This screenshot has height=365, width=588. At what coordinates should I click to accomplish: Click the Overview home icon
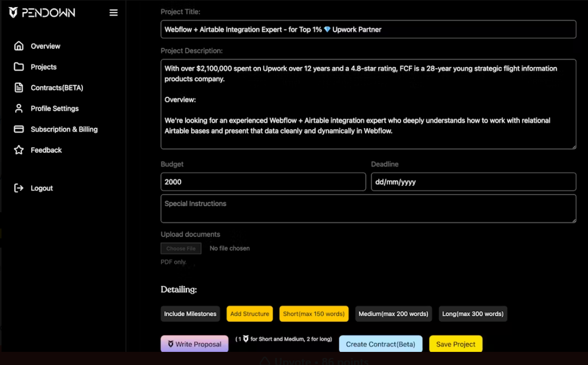click(19, 46)
